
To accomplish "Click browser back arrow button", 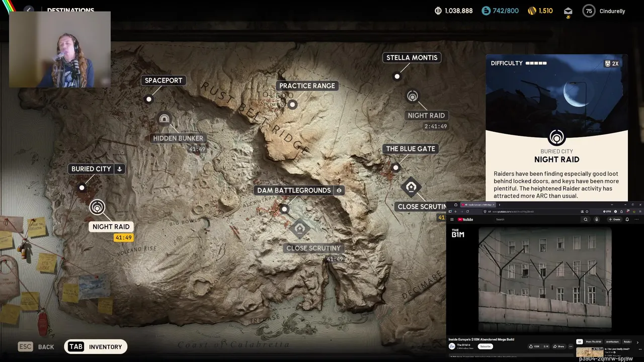I will point(456,212).
